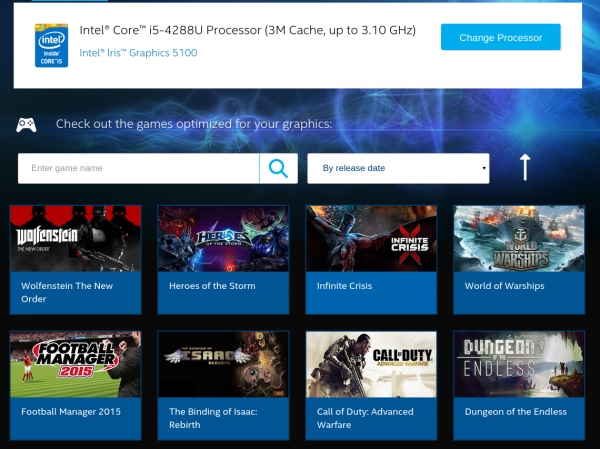600x449 pixels.
Task: Open the Dungeon of the Endless cover
Action: tap(519, 364)
